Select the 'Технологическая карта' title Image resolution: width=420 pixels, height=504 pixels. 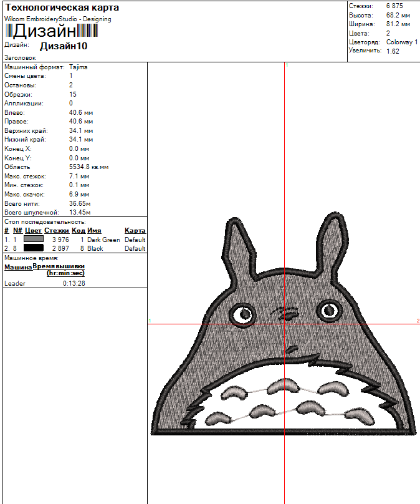[x=62, y=7]
